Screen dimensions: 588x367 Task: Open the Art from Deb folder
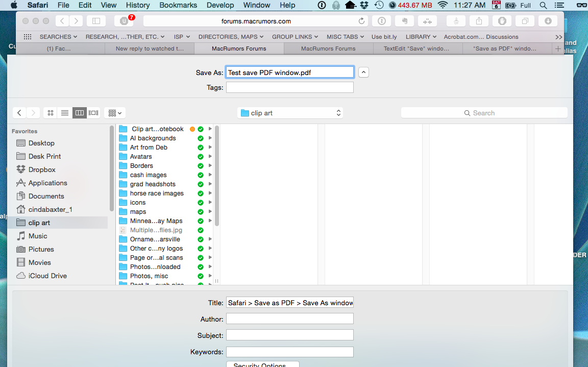pyautogui.click(x=149, y=148)
